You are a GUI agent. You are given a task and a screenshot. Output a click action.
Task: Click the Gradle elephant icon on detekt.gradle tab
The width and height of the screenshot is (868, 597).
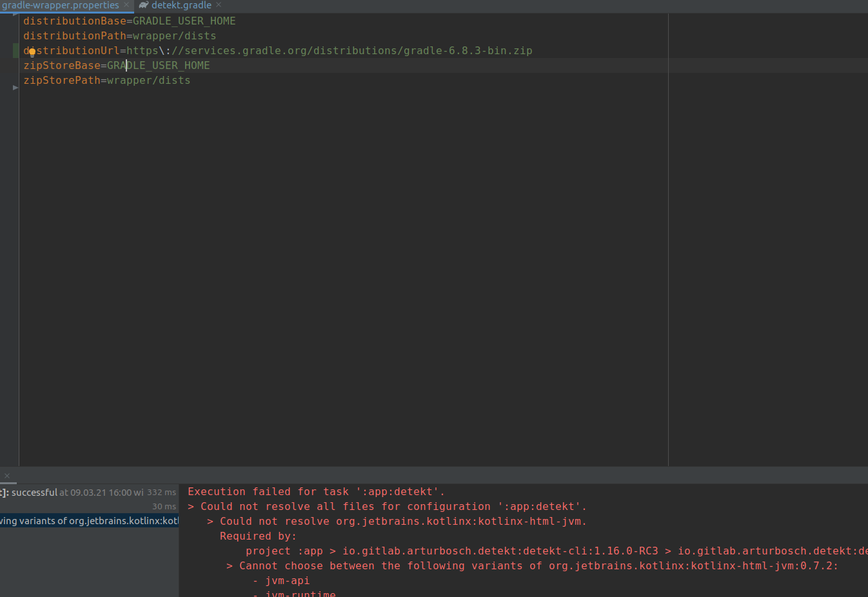(142, 5)
